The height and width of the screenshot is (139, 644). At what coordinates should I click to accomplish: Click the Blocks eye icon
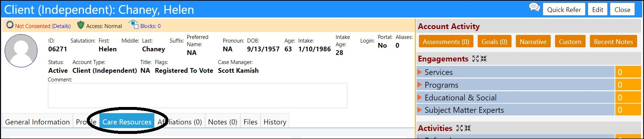[133, 25]
